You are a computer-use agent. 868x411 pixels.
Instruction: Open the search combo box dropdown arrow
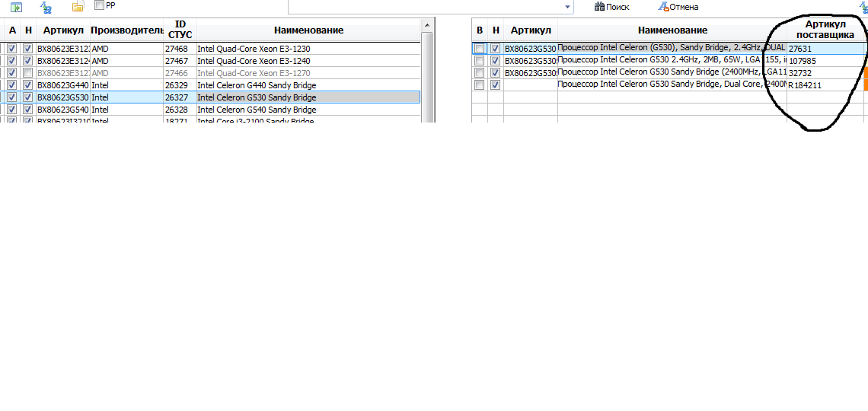pyautogui.click(x=568, y=7)
